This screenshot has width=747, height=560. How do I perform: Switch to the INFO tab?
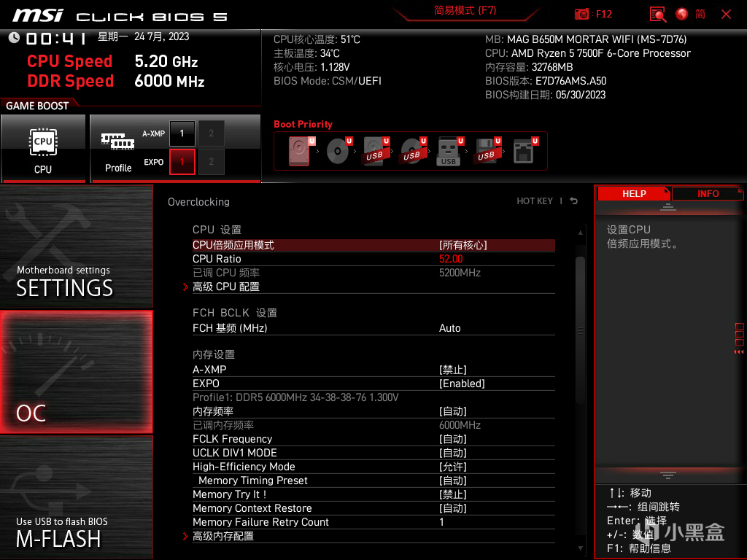[x=708, y=194]
